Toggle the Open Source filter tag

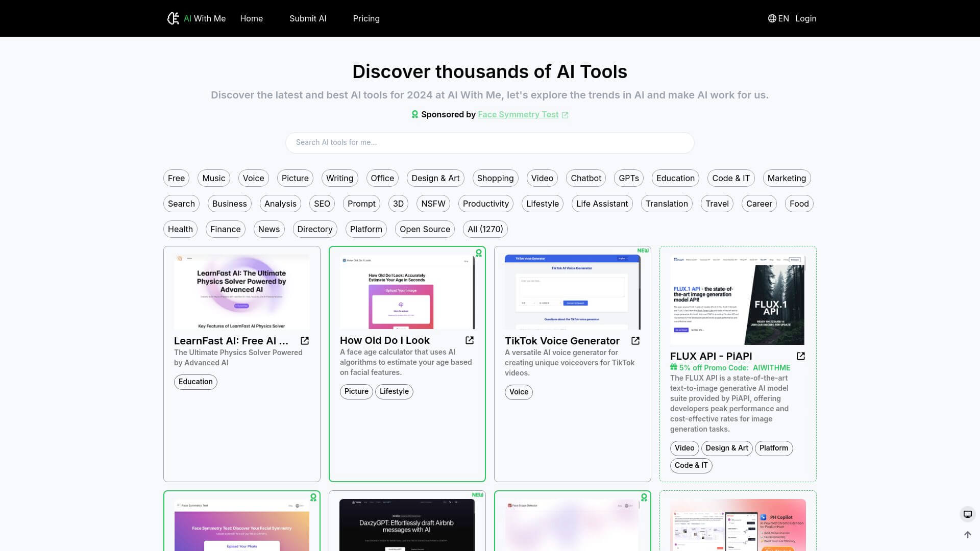click(425, 229)
